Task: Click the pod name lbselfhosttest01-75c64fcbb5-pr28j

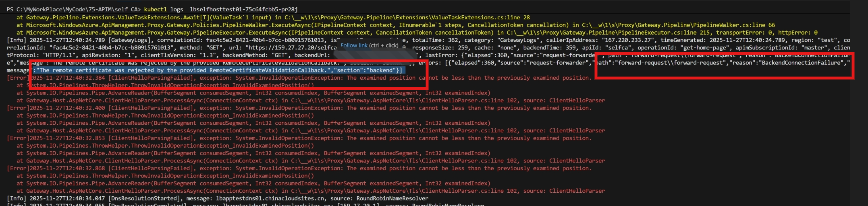Action: point(243,9)
